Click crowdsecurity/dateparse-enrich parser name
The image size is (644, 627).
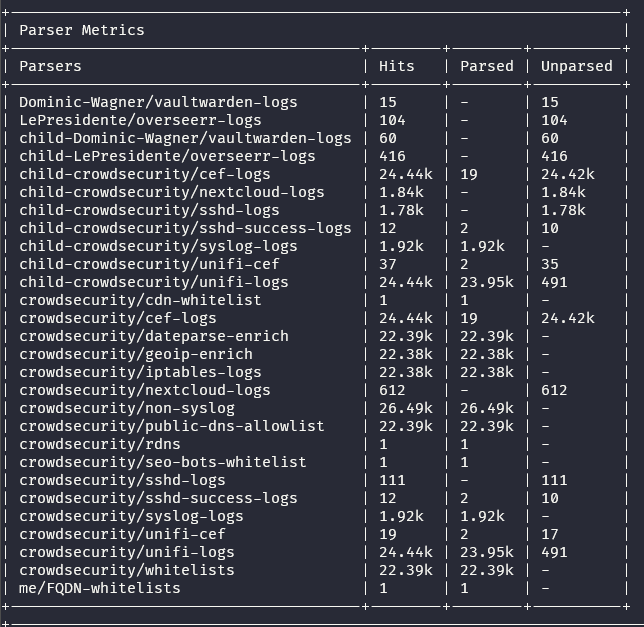[x=154, y=336]
